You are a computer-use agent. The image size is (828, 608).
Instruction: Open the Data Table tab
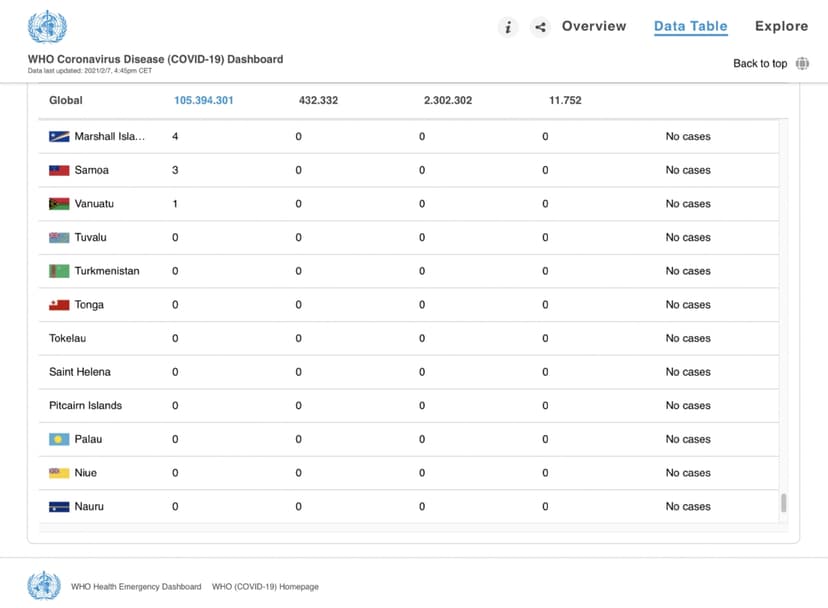coord(690,27)
